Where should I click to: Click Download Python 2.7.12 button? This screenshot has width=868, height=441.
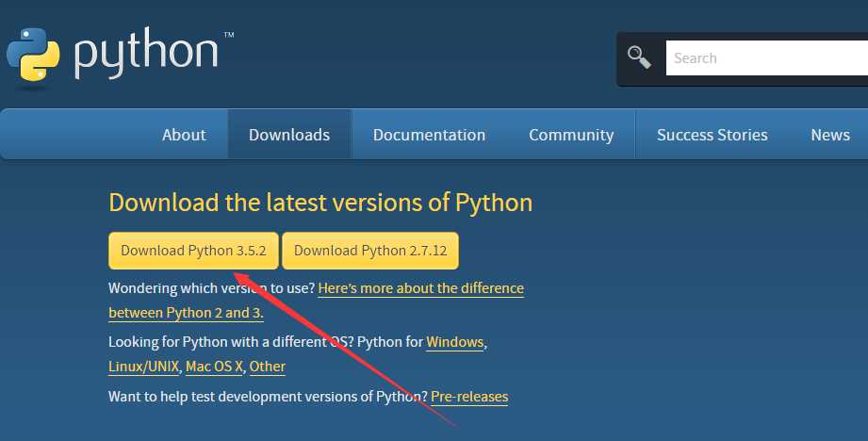click(370, 251)
